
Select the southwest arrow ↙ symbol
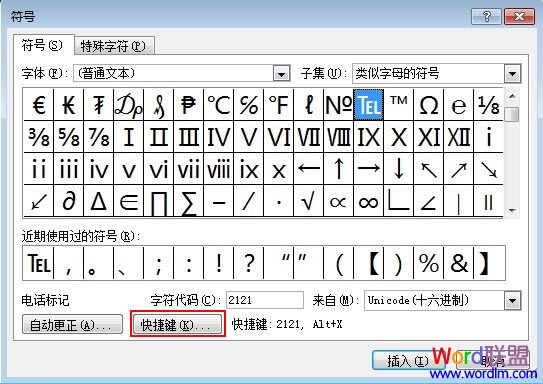38,201
